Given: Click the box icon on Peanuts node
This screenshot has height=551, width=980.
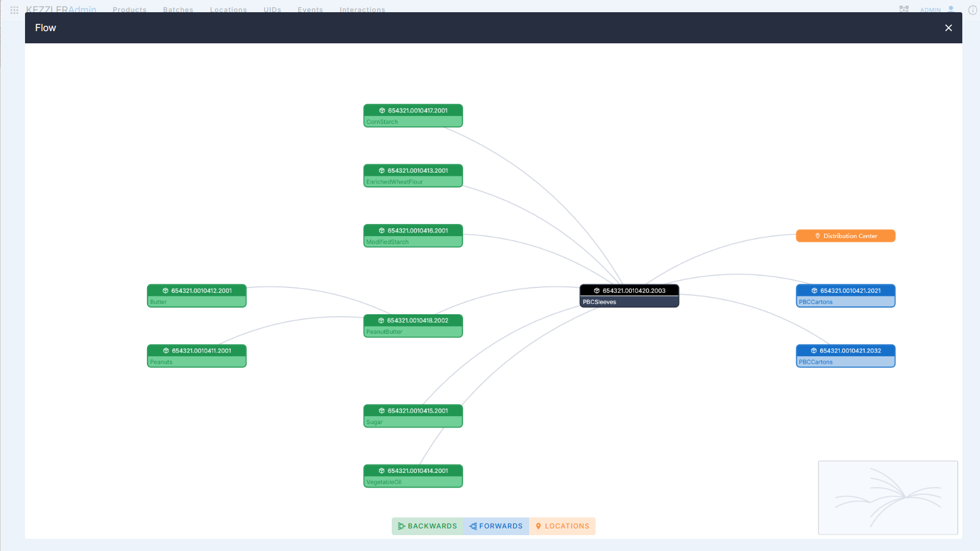Looking at the screenshot, I should point(166,351).
